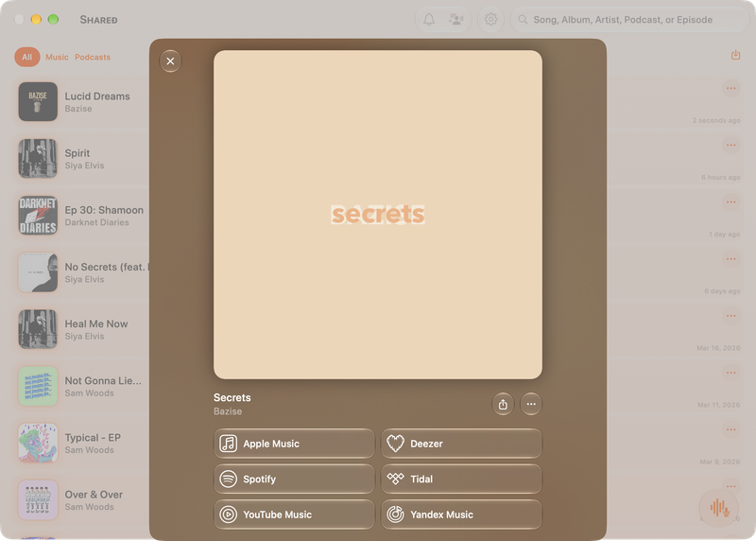Open Secrets in Spotify
Image resolution: width=756 pixels, height=541 pixels.
pyautogui.click(x=294, y=480)
